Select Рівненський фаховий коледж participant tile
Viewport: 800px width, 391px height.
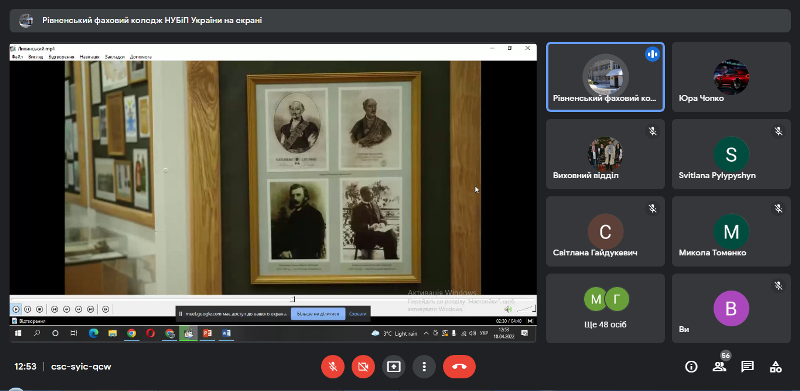[x=605, y=77]
